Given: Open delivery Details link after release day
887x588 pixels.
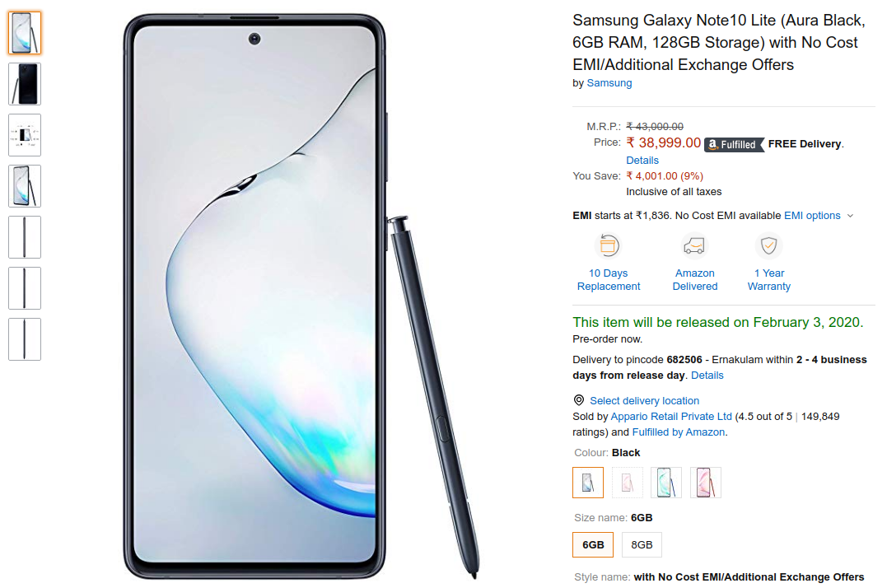Looking at the screenshot, I should 707,376.
